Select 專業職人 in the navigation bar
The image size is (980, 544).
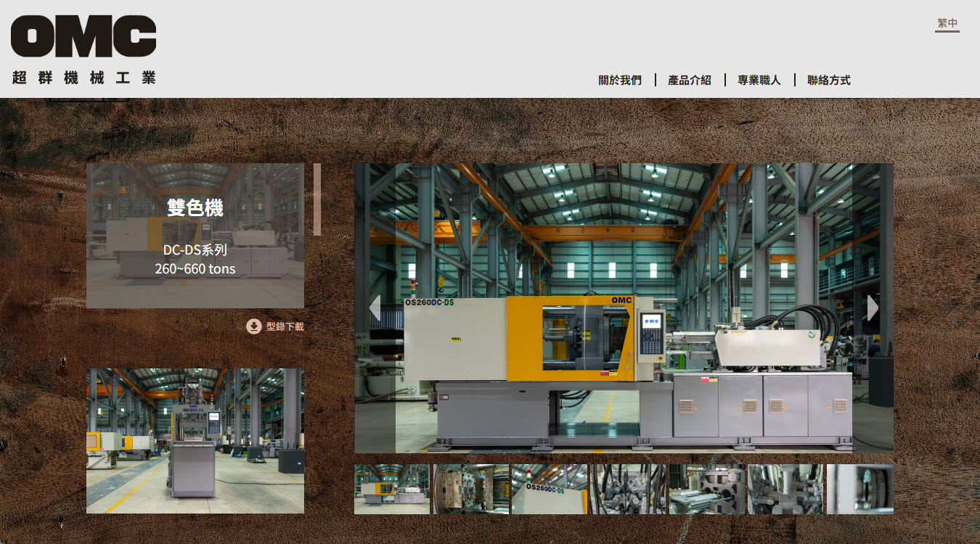(759, 81)
